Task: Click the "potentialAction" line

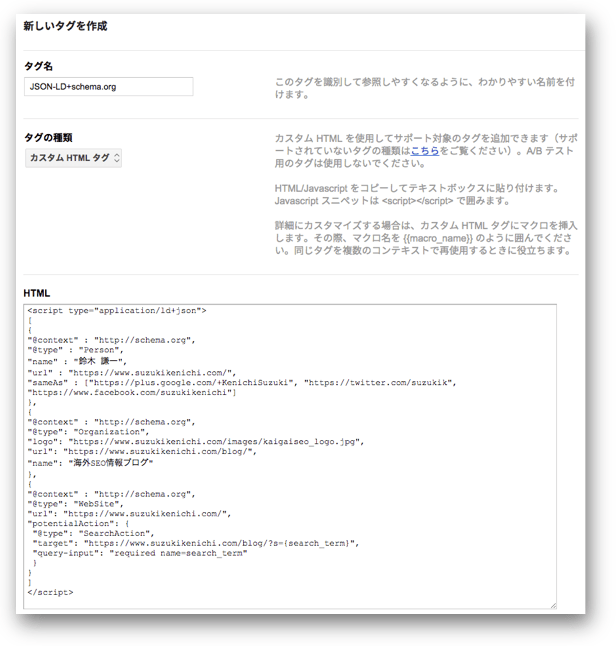Action: point(78,524)
